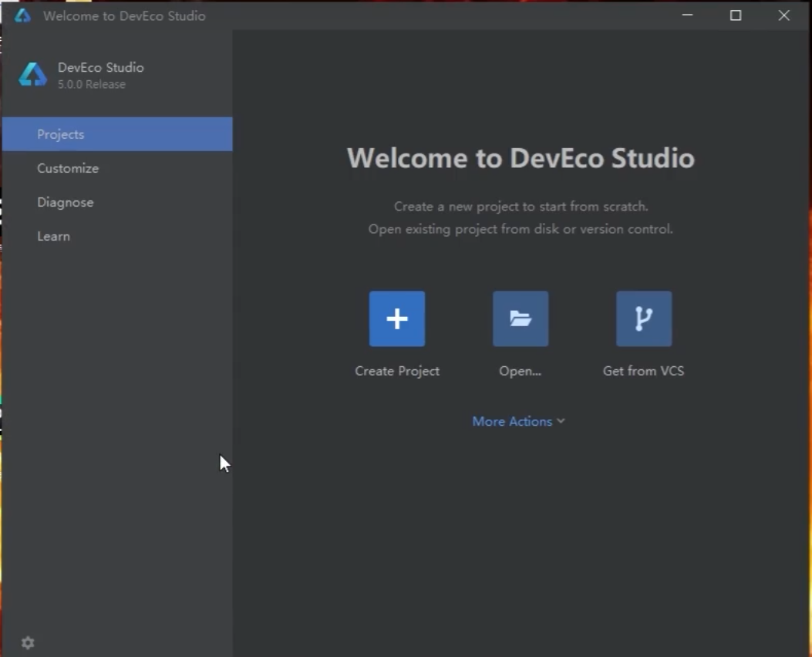Image resolution: width=812 pixels, height=657 pixels.
Task: Click 'Create a new project to start from scratch.'
Action: coord(521,207)
